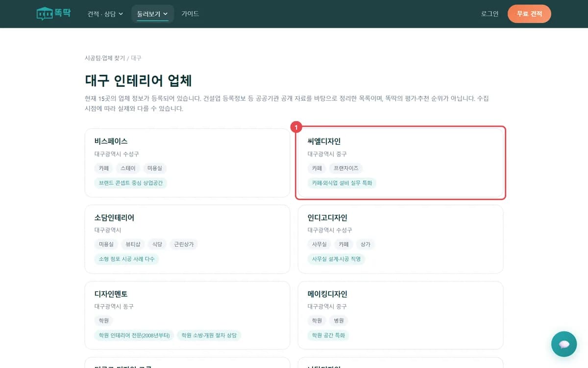The height and width of the screenshot is (368, 588).
Task: Click the 스테이 tag in 비스페이스
Action: click(x=128, y=168)
